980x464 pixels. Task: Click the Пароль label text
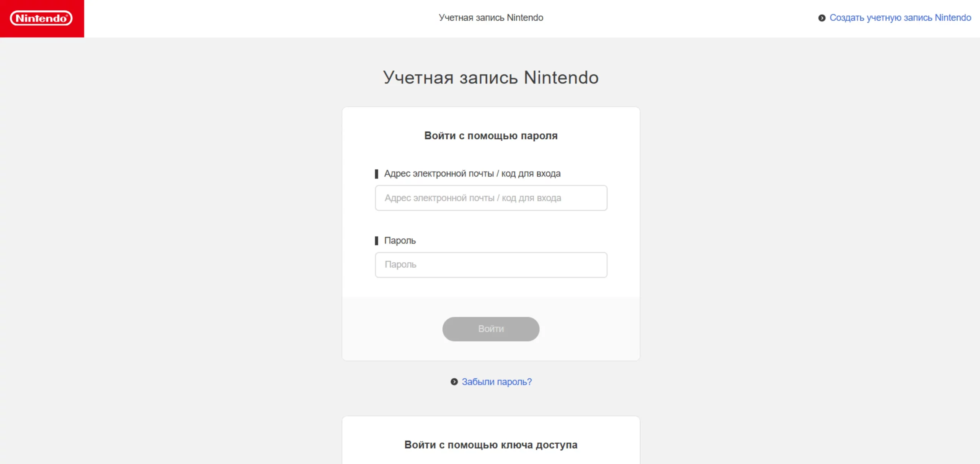[x=400, y=241]
